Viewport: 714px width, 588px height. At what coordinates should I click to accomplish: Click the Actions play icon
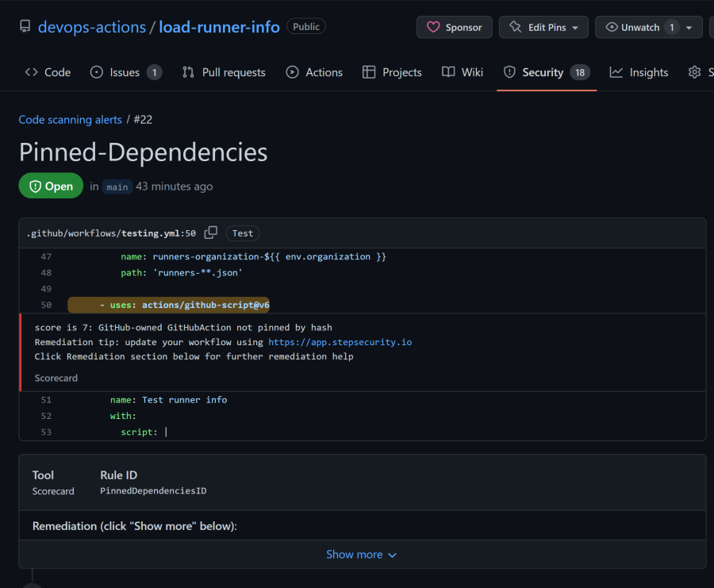tap(292, 72)
